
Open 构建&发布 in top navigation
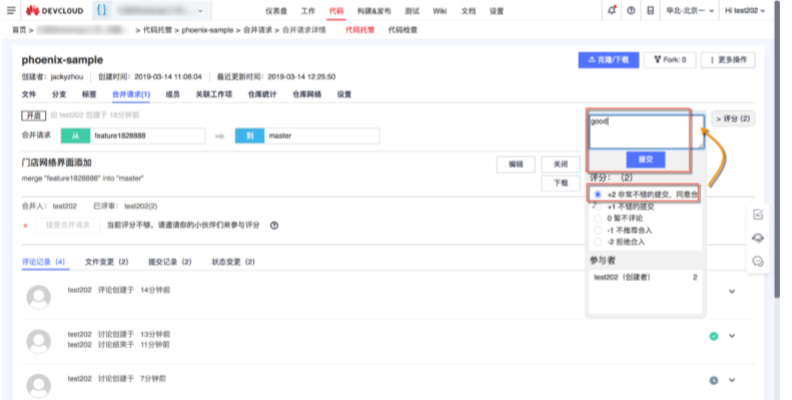374,11
